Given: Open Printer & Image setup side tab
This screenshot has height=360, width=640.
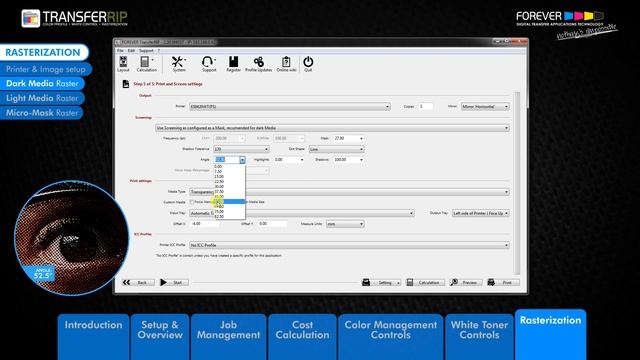Looking at the screenshot, I should (45, 69).
